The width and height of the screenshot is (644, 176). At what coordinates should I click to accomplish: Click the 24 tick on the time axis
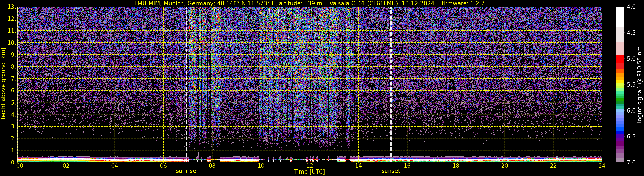[602, 166]
